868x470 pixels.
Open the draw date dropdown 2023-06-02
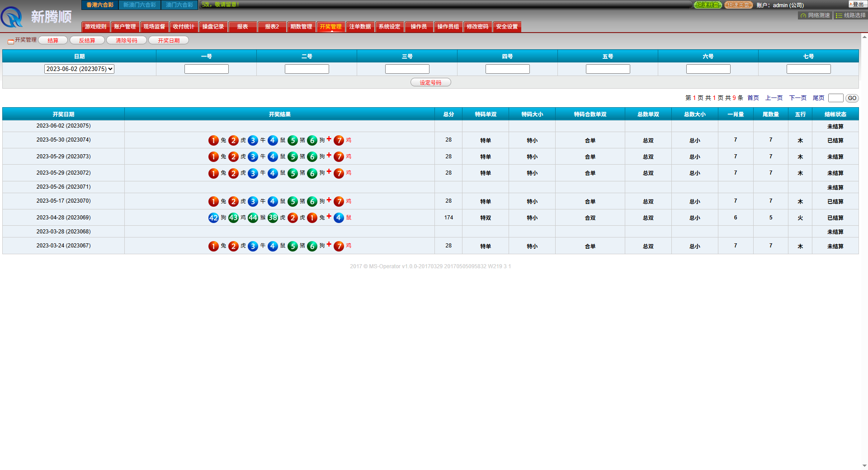point(79,69)
